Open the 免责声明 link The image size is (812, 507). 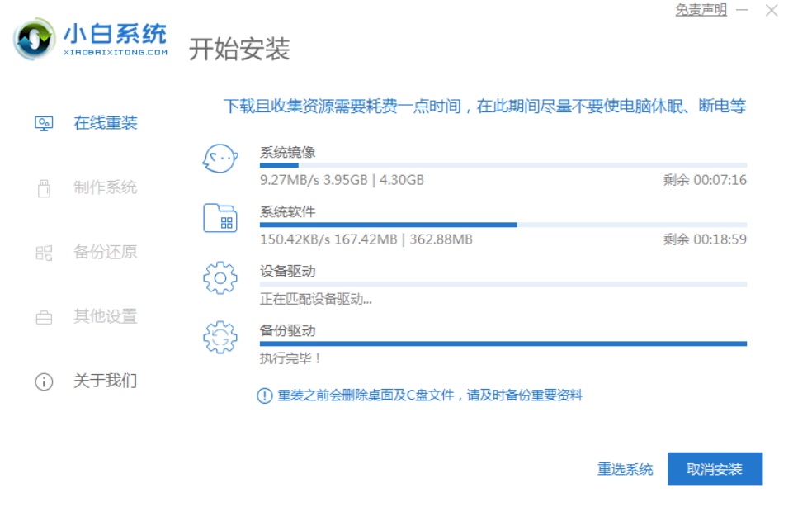(x=701, y=10)
